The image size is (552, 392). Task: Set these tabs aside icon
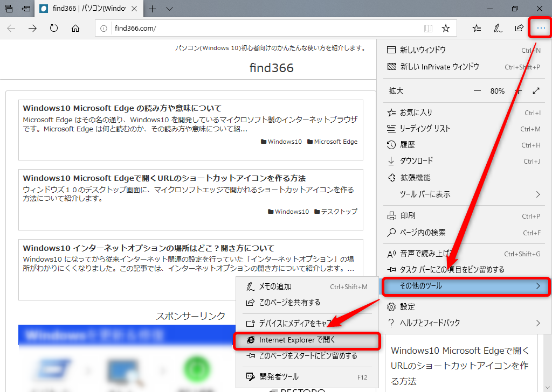click(26, 9)
